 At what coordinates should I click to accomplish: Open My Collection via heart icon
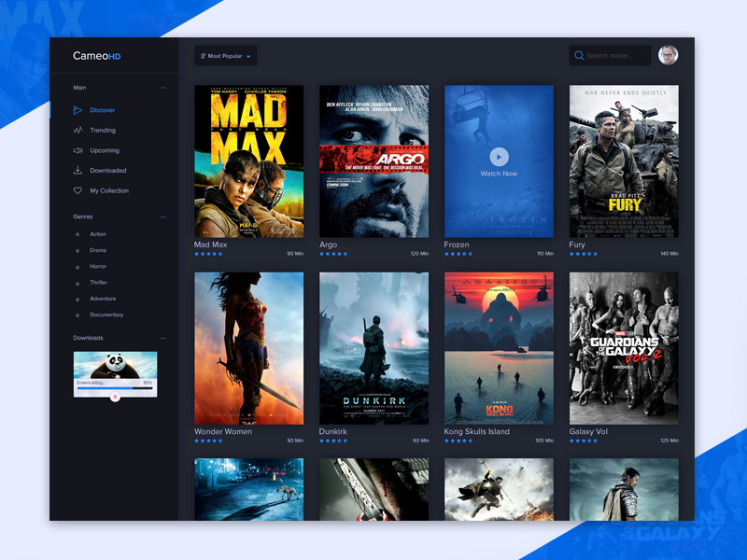pos(80,190)
